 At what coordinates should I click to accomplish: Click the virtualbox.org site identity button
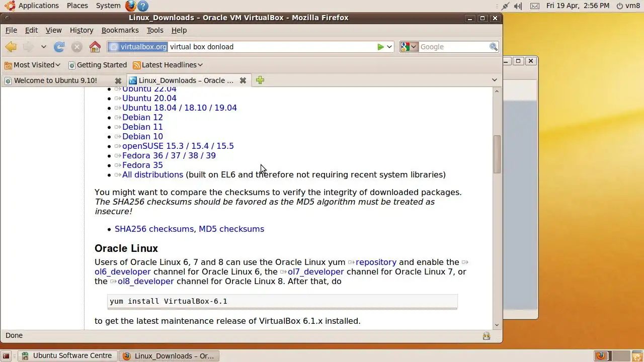138,47
